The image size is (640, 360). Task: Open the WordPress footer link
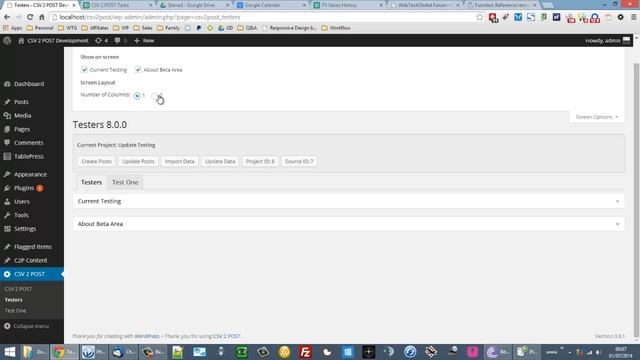(147, 336)
